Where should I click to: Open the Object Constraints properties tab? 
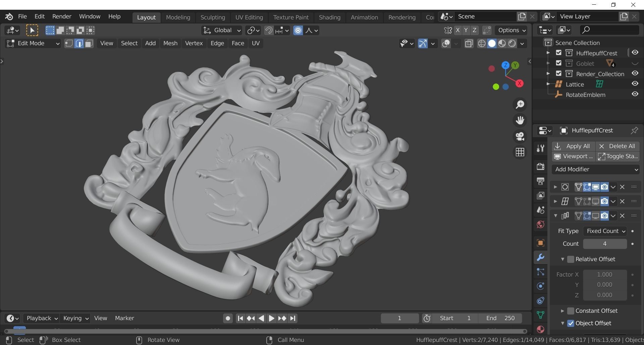pyautogui.click(x=540, y=300)
